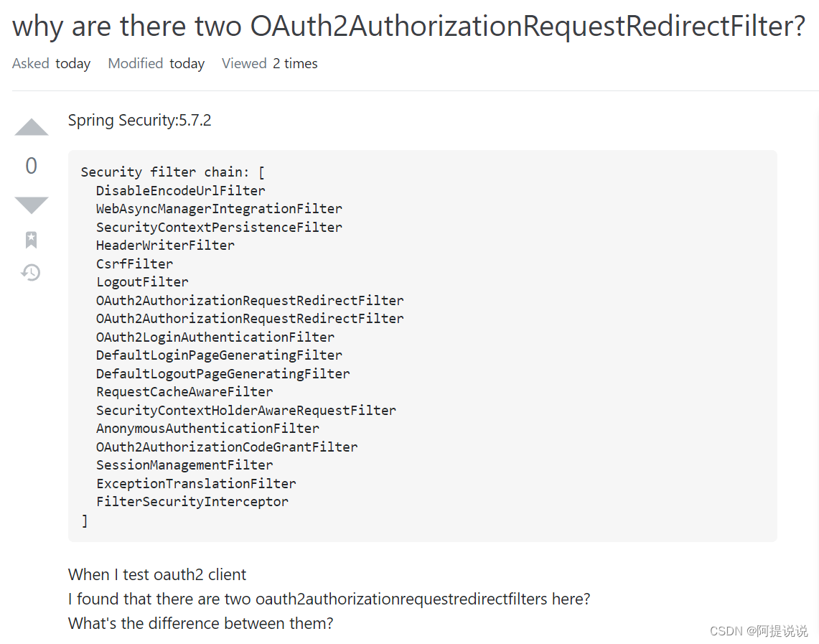Click the 'Viewed 2 times' text
This screenshot has height=644, width=819.
[269, 63]
